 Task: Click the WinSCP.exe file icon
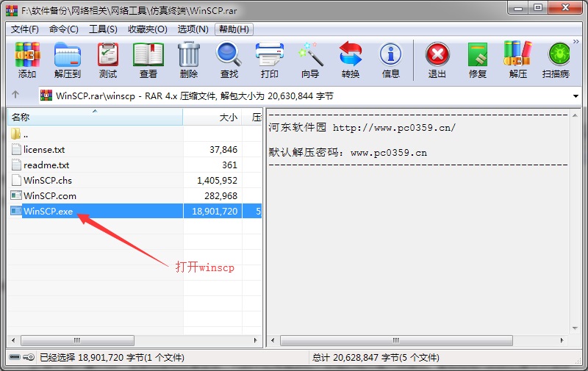click(x=16, y=211)
